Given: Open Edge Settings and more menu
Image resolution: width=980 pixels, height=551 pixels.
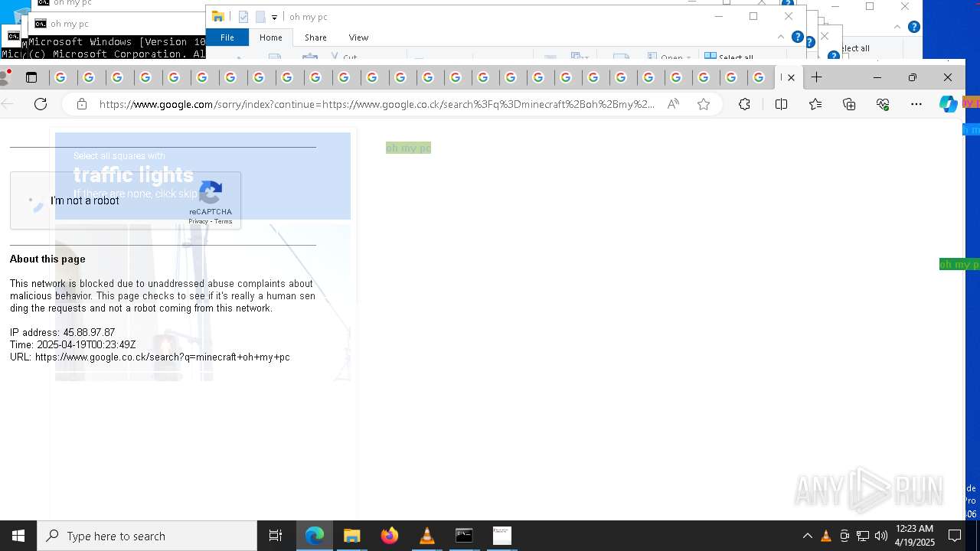Looking at the screenshot, I should click(x=916, y=104).
